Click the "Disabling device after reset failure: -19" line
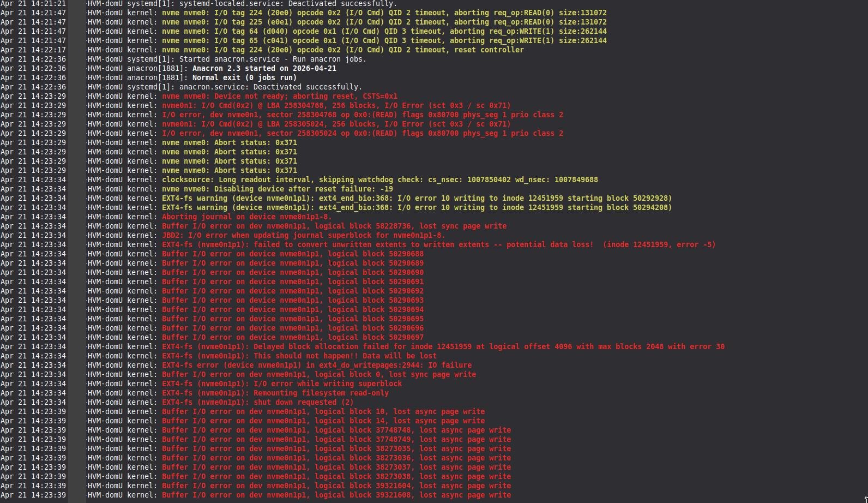This screenshot has height=503, width=868. [277, 189]
